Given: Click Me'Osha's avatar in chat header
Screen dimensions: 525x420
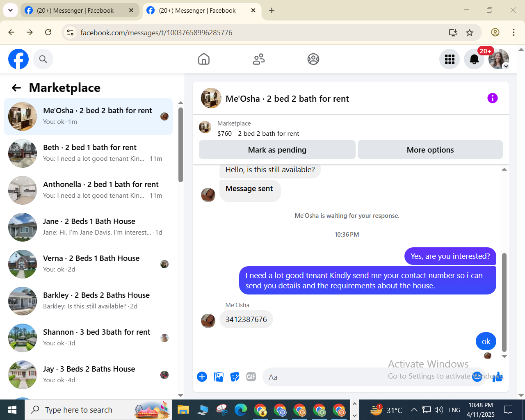Looking at the screenshot, I should [x=211, y=98].
